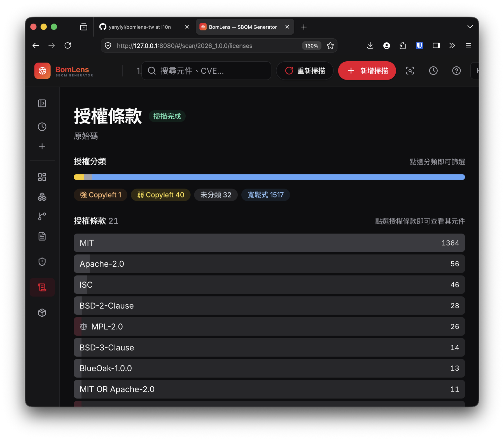504x440 pixels.
Task: Open the dashboard grid icon in sidebar
Action: pyautogui.click(x=42, y=177)
